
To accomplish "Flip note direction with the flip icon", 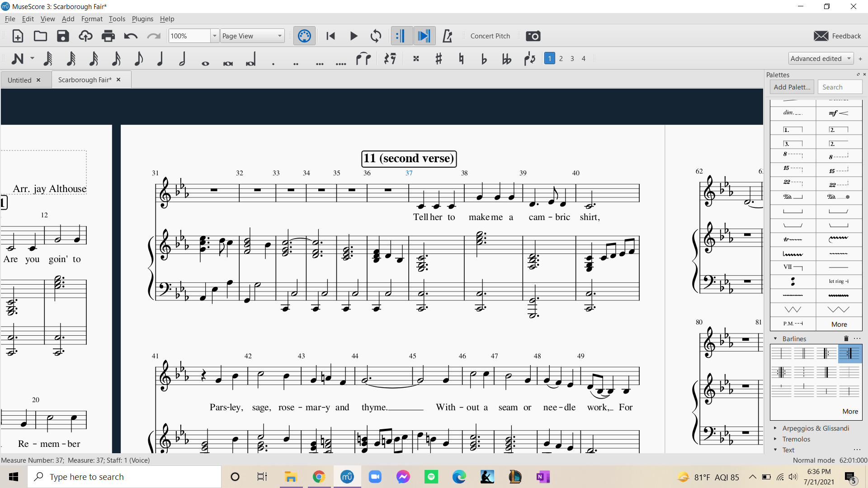I will [x=529, y=59].
